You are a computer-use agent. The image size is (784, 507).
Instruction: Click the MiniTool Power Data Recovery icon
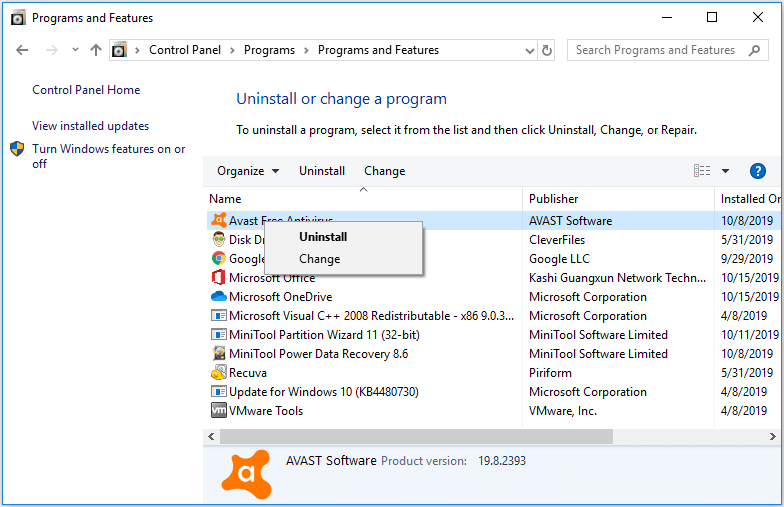pos(218,354)
